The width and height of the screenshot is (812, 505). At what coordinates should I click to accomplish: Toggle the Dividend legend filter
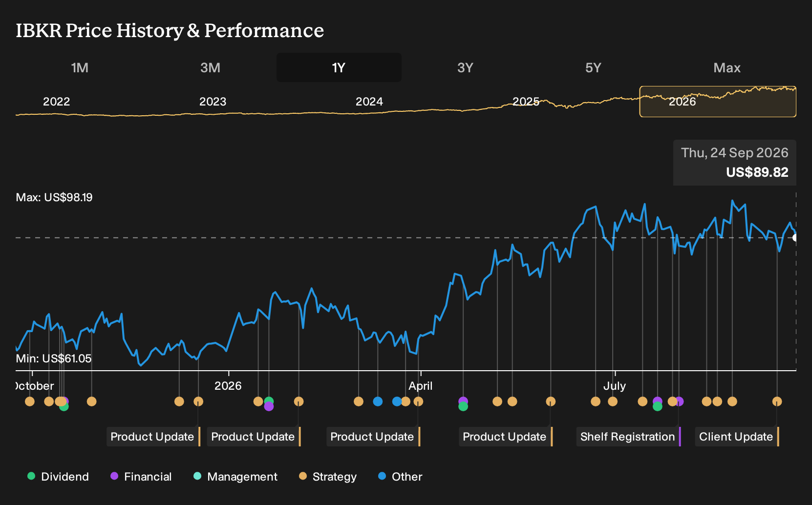point(58,477)
